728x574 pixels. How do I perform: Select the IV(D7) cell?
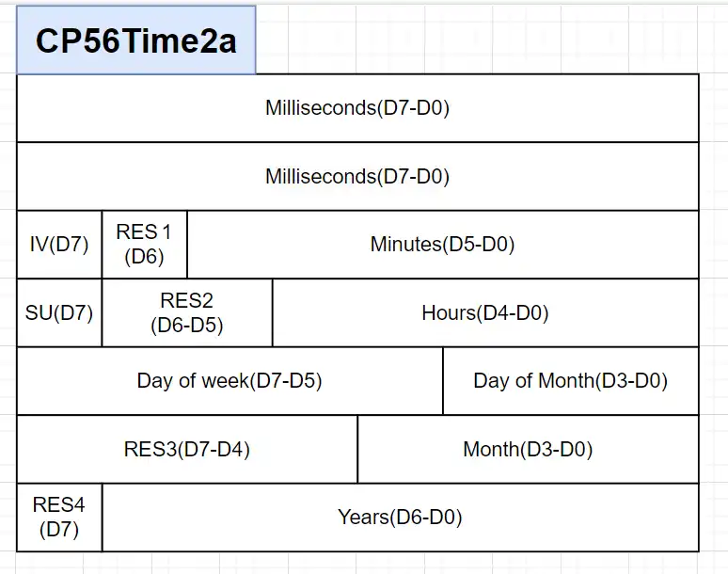[59, 245]
